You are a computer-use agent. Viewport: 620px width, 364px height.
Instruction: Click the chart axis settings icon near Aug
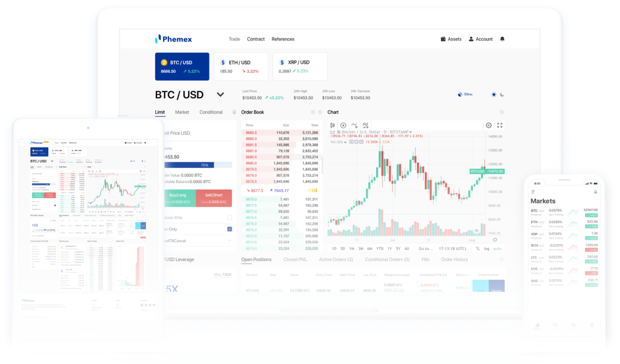click(x=494, y=240)
